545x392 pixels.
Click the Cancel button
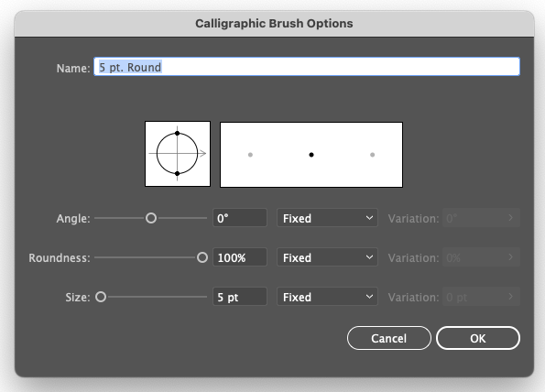pos(389,338)
